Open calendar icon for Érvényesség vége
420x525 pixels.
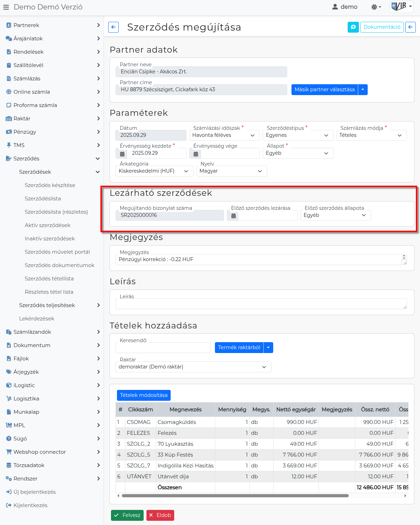tap(196, 153)
